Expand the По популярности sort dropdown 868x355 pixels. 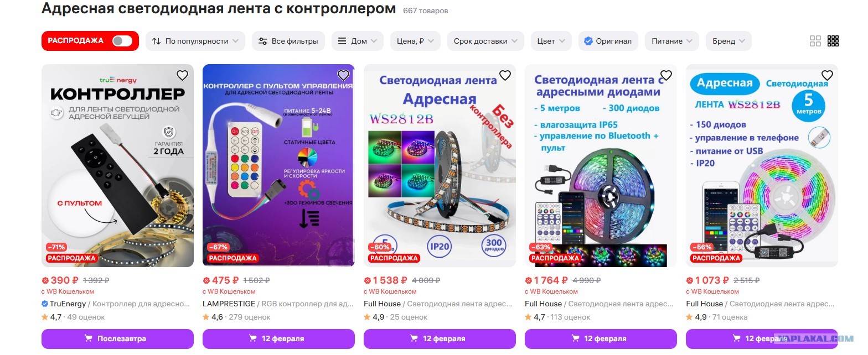click(195, 41)
